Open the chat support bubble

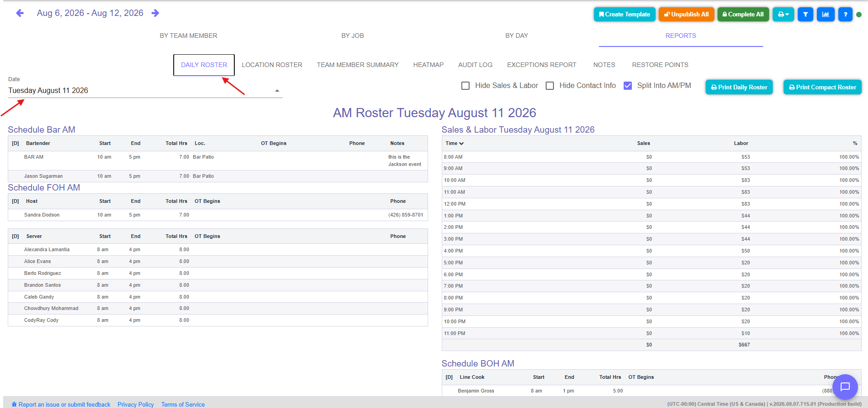coord(845,387)
